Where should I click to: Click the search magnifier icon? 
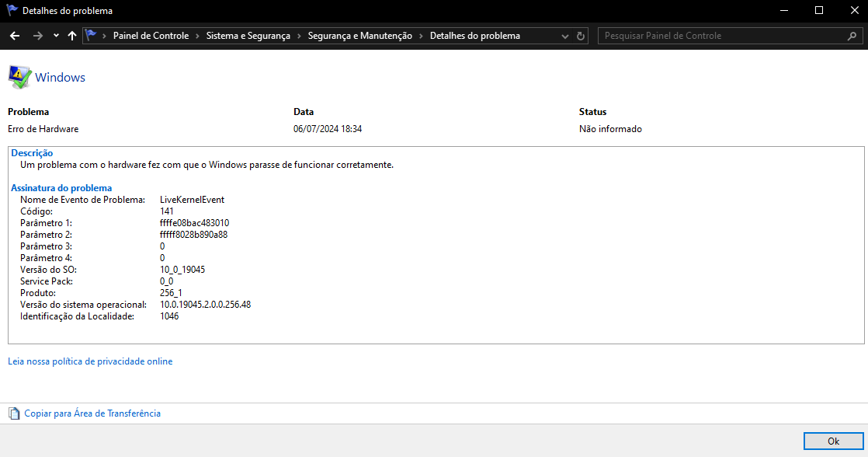point(852,36)
